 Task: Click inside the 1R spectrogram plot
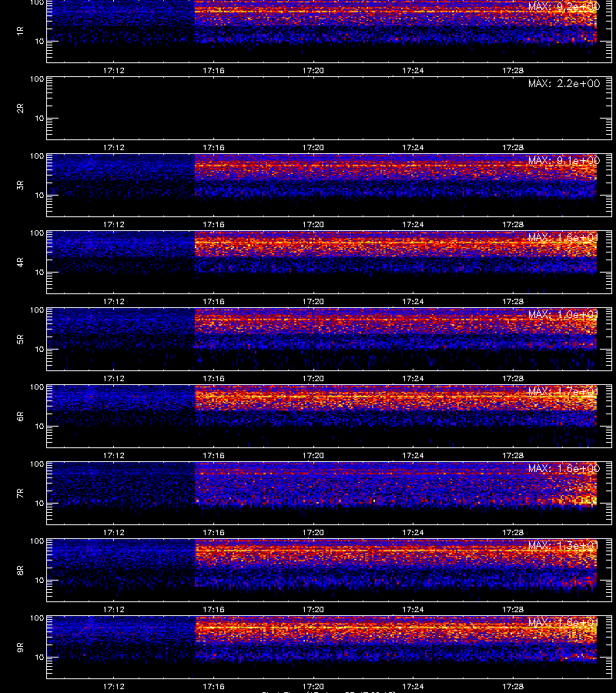click(329, 31)
